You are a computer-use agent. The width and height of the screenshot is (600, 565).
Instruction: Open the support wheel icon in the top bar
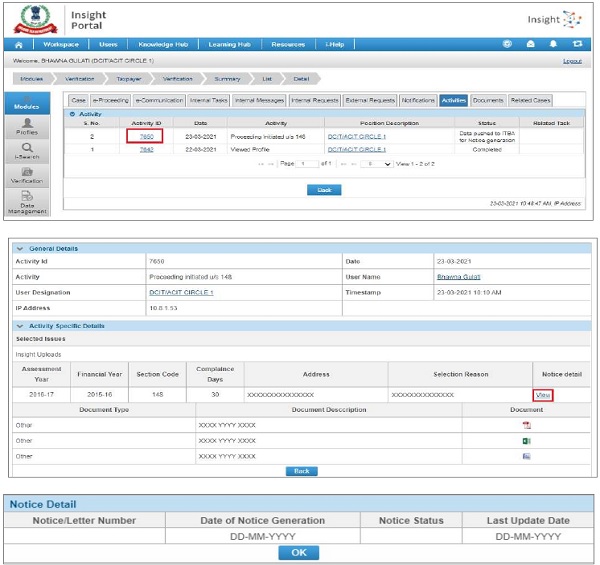(x=507, y=44)
